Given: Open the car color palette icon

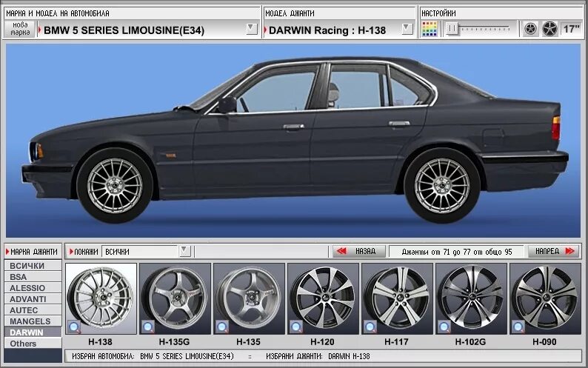Looking at the screenshot, I should pyautogui.click(x=430, y=29).
